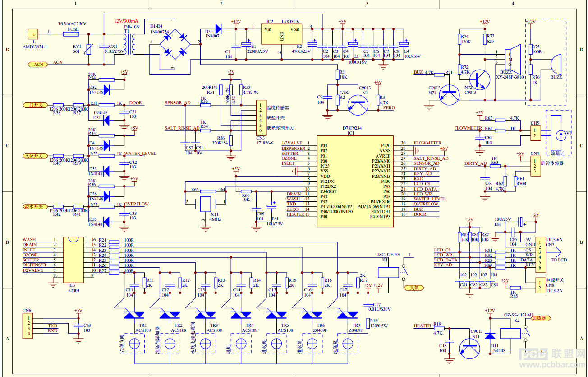This screenshot has width=588, height=377.
Task: Click the SENSOR_AD label beside R55
Action: pos(177,103)
